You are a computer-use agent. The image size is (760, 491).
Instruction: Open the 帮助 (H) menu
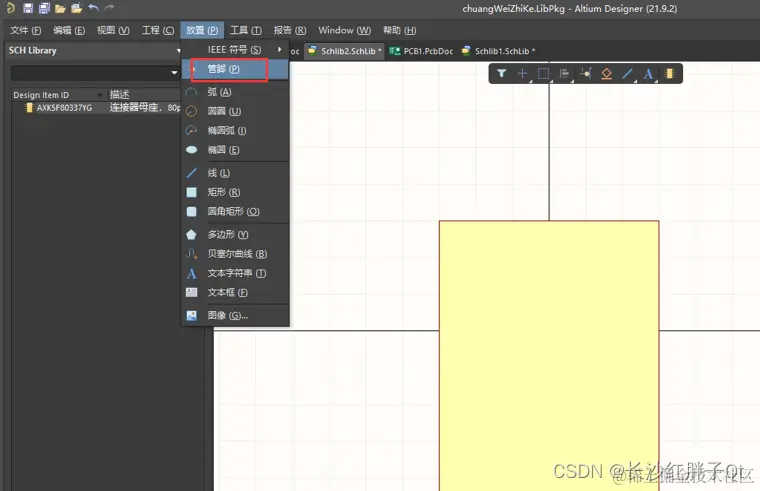(399, 30)
